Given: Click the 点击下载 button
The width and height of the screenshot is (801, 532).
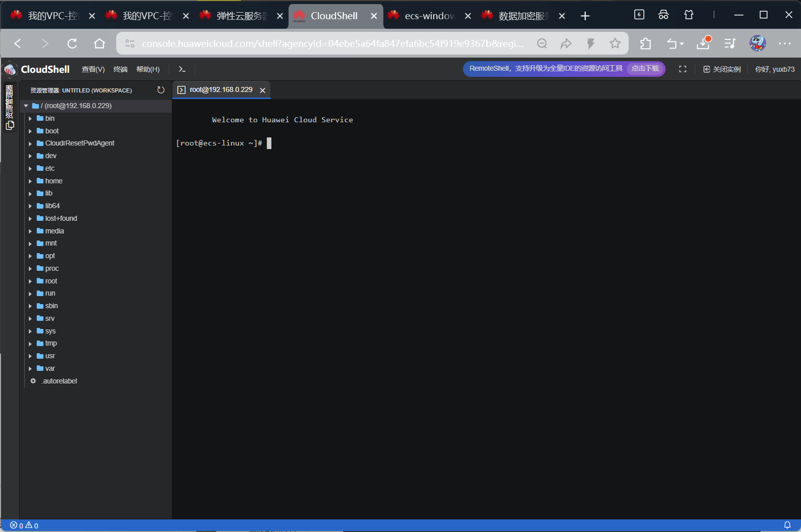Looking at the screenshot, I should (x=645, y=69).
